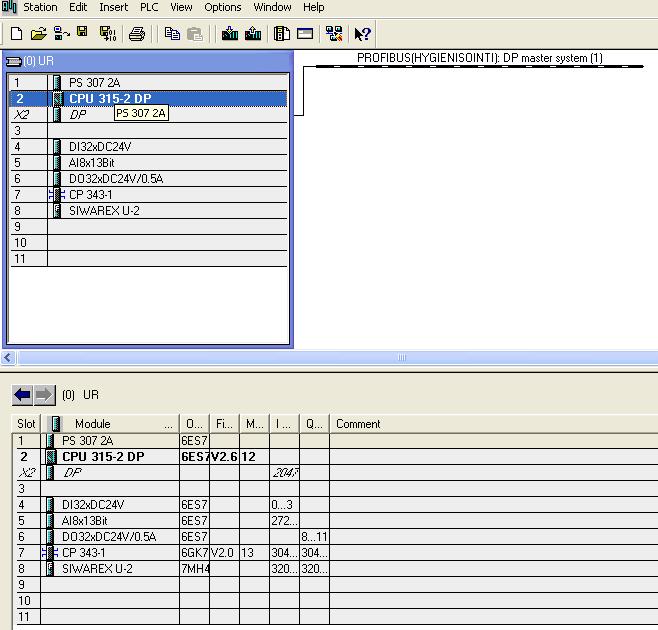Viewport: 658px width, 630px height.
Task: Click the Comment column header
Action: 494,424
